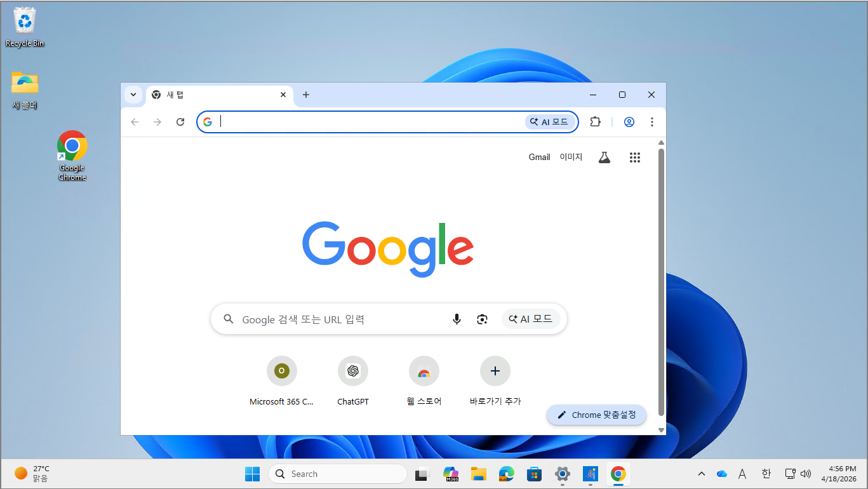
Task: Toggle the 한 Korean IME indicator
Action: 766,474
